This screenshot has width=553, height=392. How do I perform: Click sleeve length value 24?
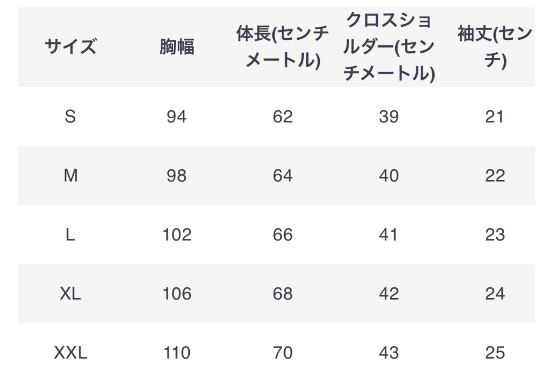[495, 294]
